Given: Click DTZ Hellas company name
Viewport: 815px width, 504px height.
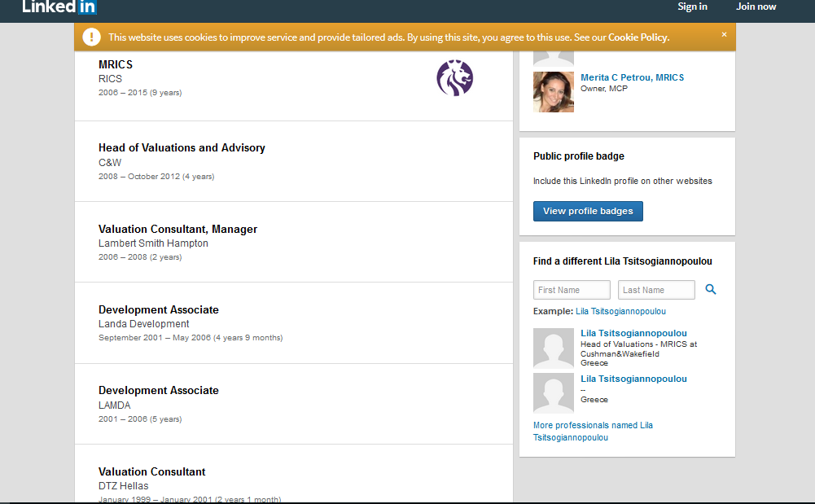Looking at the screenshot, I should click(x=124, y=486).
